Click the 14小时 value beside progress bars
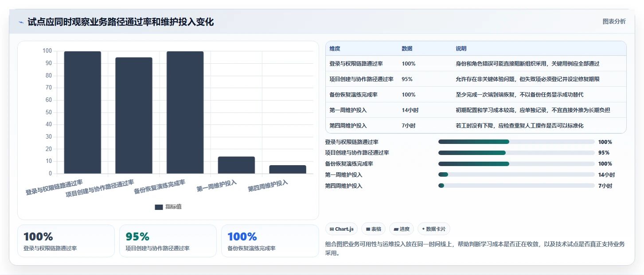644x275 pixels. pos(606,175)
